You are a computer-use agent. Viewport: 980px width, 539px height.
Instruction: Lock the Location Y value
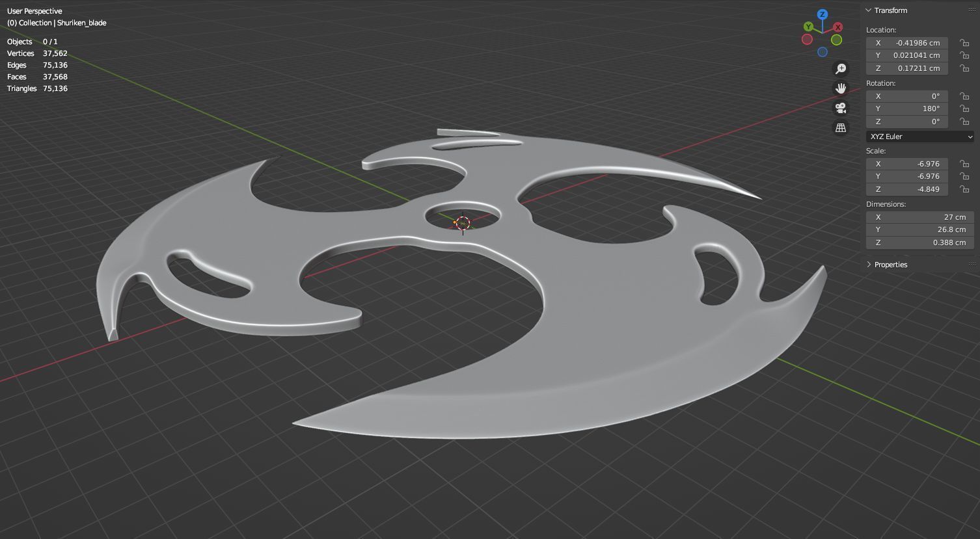click(964, 55)
